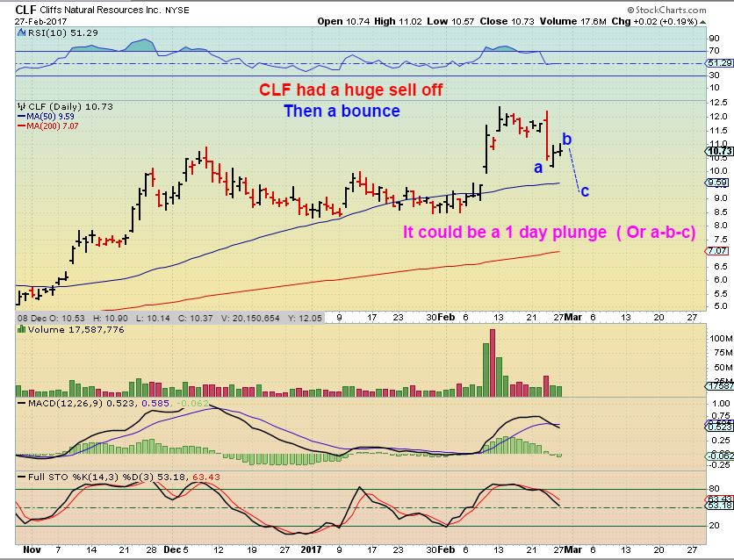Click the black line marker before Full STO
Screen dimensions: 734x560
click(22, 477)
